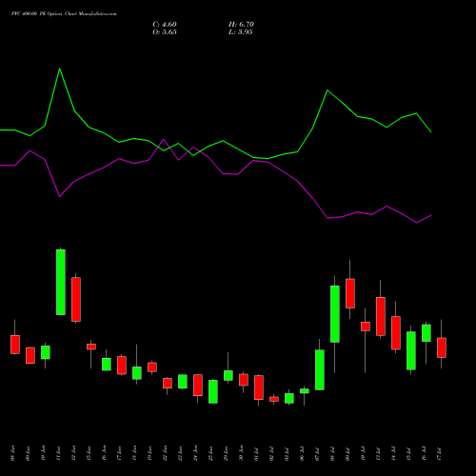
Task: Click the open value "O: 5.65"
Action: pyautogui.click(x=165, y=32)
